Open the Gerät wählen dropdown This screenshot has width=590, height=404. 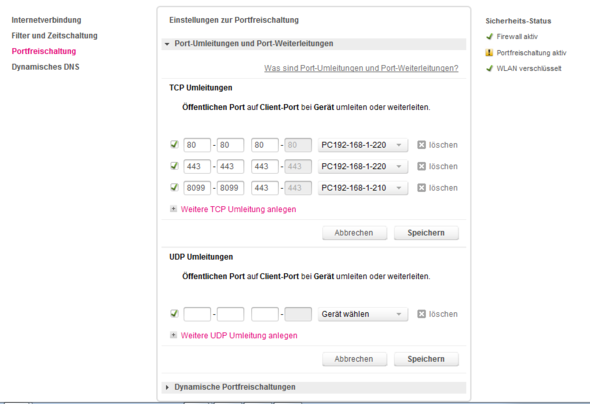[363, 314]
